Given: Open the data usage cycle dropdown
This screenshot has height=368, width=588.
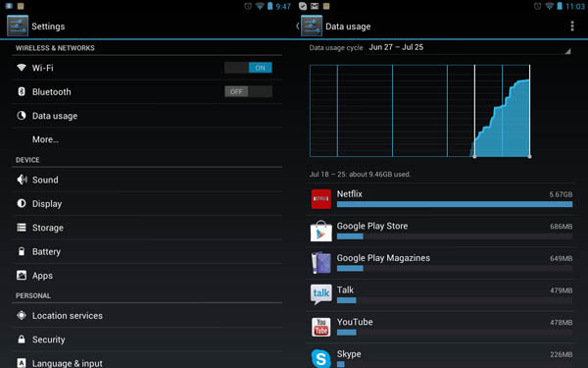Looking at the screenshot, I should click(468, 48).
